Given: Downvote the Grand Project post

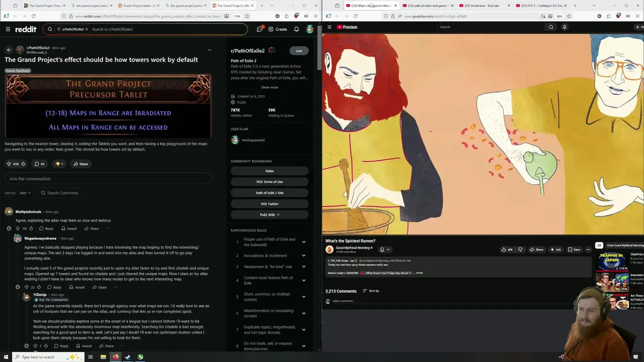Looking at the screenshot, I should [x=23, y=164].
